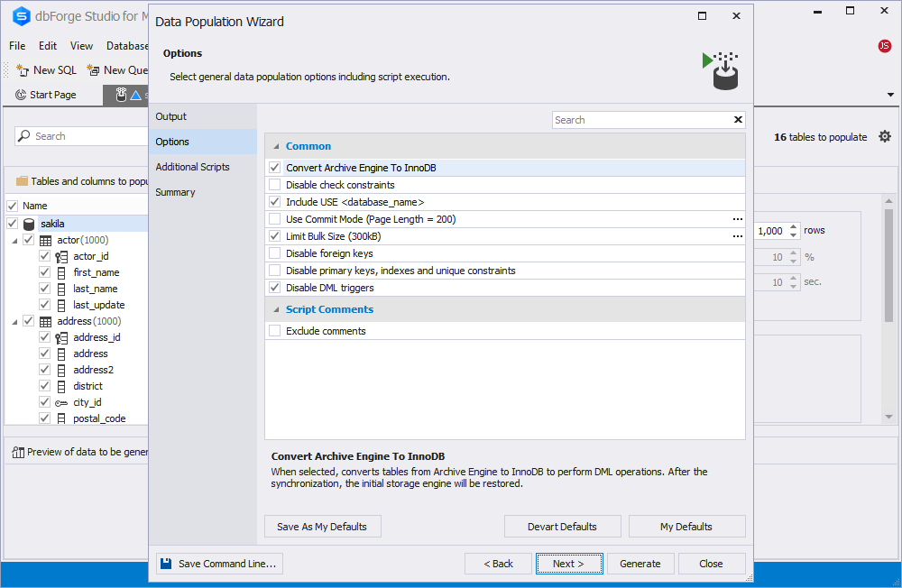Click the Save Command Line button
Image resolution: width=902 pixels, height=588 pixels.
(x=219, y=564)
